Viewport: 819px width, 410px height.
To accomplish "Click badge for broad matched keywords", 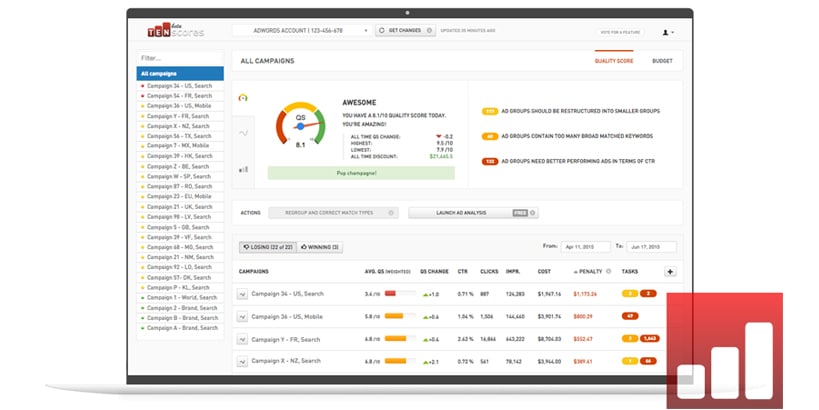I will [x=489, y=136].
